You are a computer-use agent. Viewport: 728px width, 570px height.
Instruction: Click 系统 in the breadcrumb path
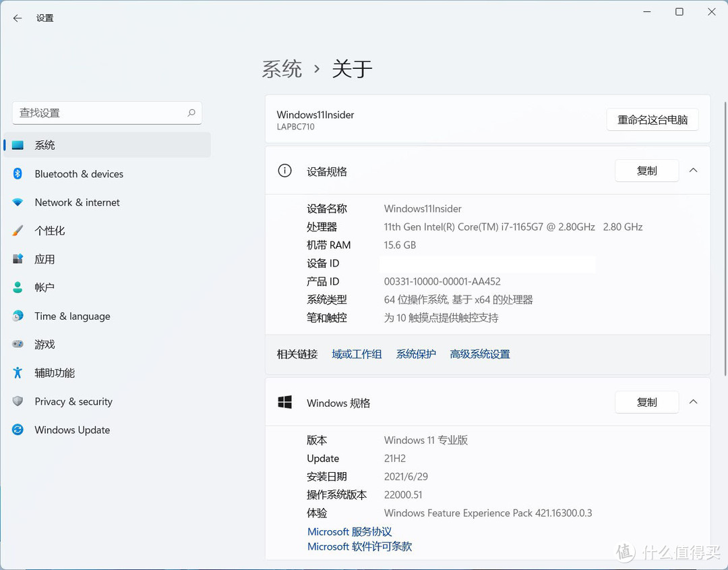tap(282, 68)
